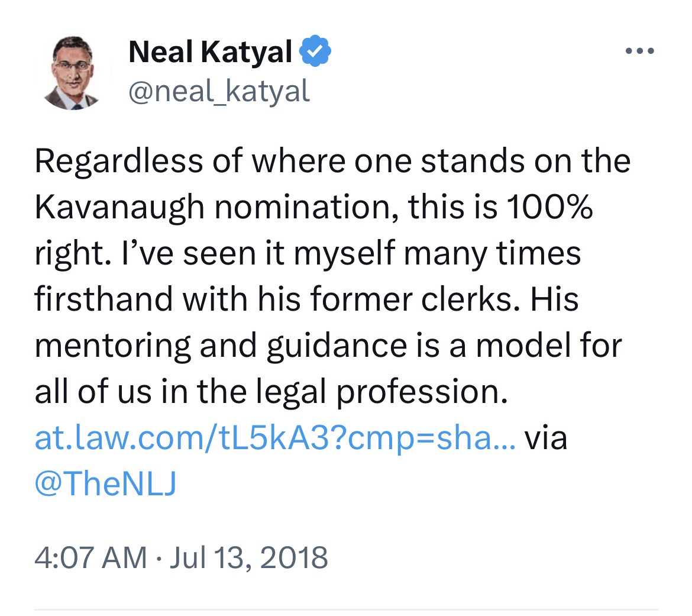This screenshot has width=692, height=616.
Task: Click the Neal Katyal display name
Action: (210, 54)
